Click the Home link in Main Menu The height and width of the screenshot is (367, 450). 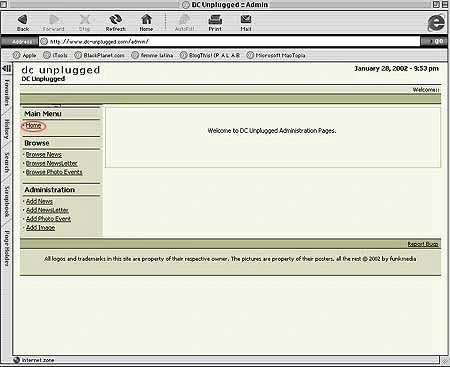pyautogui.click(x=33, y=126)
